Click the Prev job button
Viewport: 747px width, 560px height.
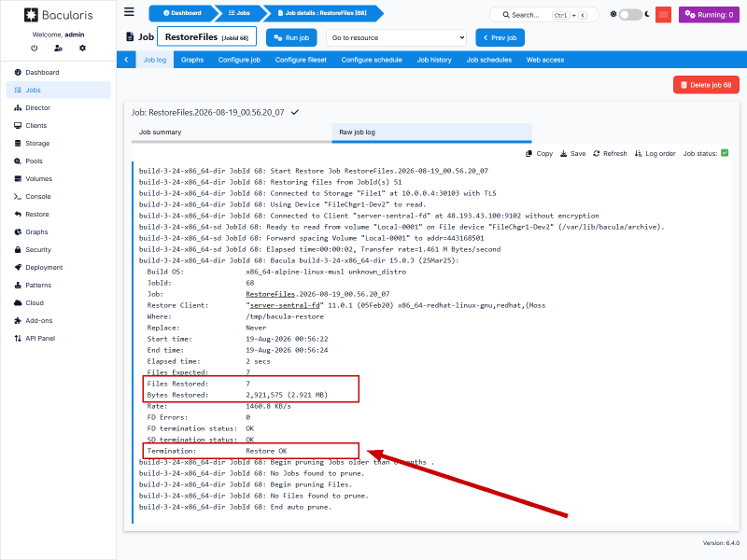tap(500, 37)
